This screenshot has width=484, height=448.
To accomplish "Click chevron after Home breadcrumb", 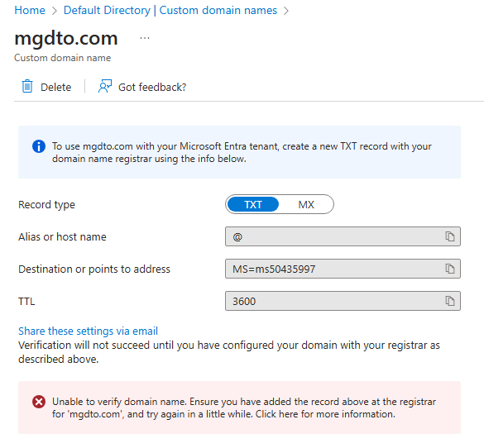I will 55,11.
